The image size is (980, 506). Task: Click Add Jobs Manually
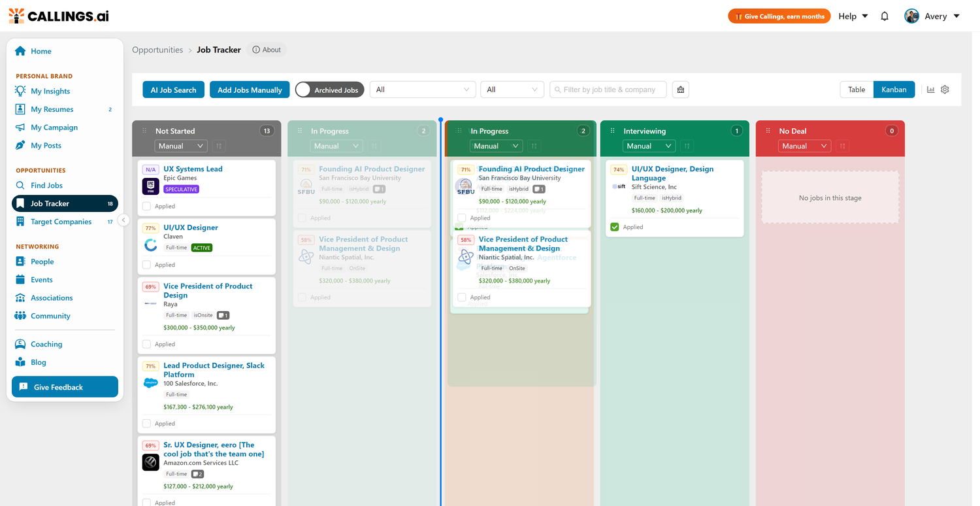tap(250, 90)
